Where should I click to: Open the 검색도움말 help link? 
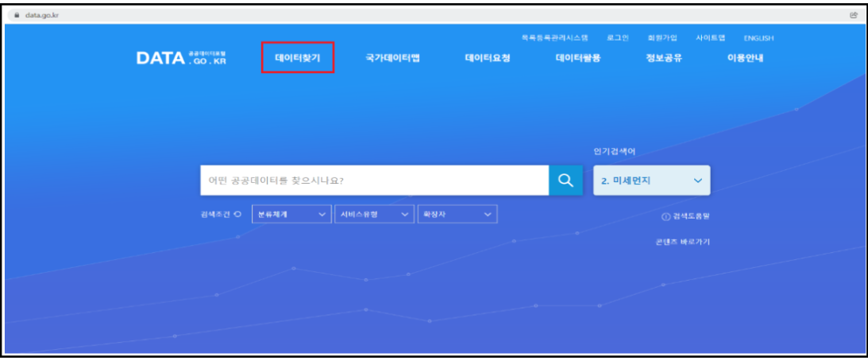(685, 216)
